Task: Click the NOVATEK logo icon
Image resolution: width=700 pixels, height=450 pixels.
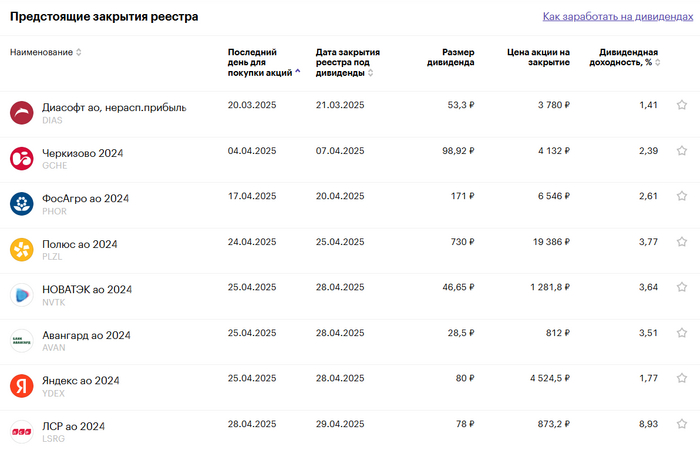Action: tap(21, 295)
